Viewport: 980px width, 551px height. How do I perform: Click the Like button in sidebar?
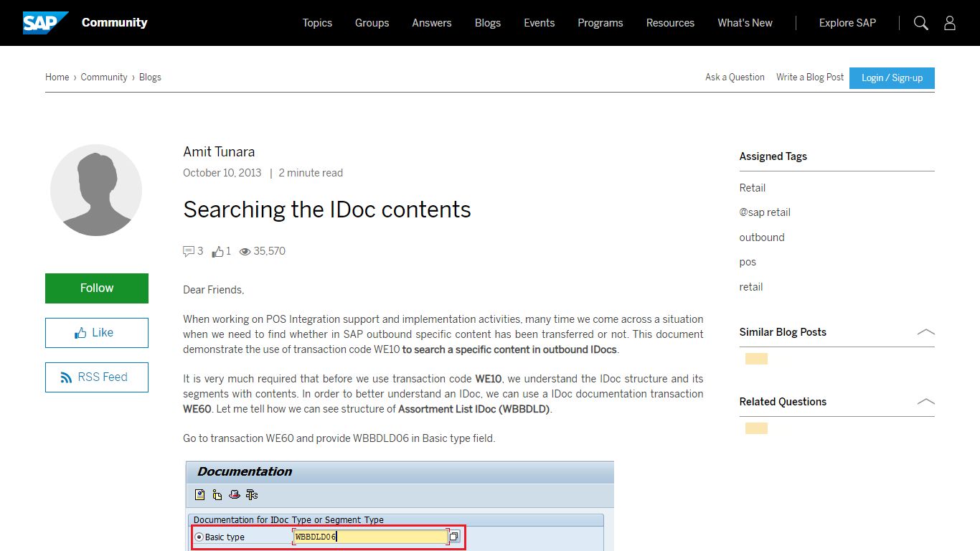coord(97,333)
